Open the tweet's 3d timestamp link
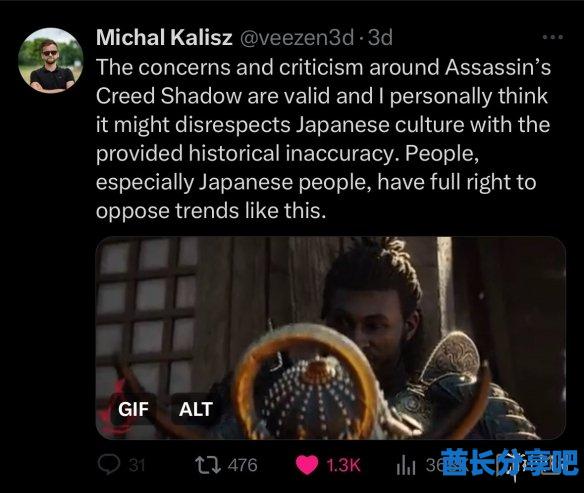Viewport: 584px width, 493px height. coord(380,38)
